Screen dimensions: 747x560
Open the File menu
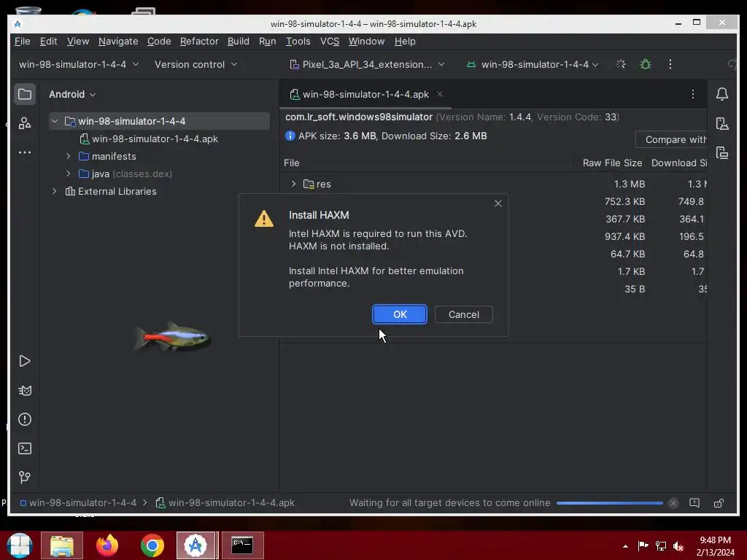[x=22, y=42]
